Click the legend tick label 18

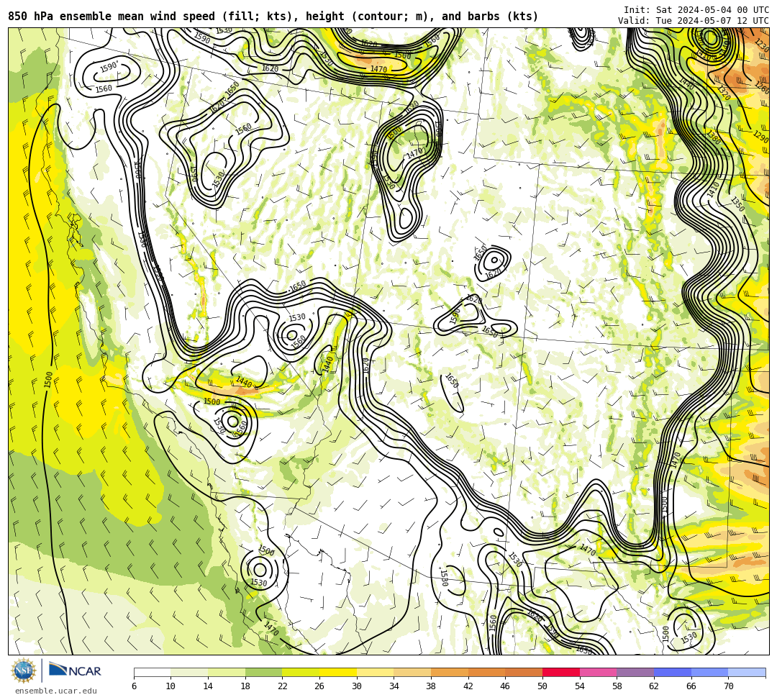point(245,686)
